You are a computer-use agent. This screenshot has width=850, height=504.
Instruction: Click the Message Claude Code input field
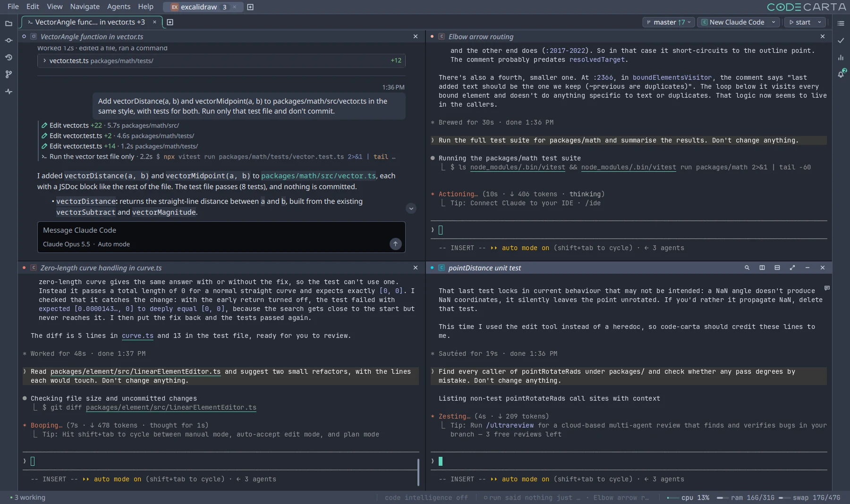click(221, 230)
